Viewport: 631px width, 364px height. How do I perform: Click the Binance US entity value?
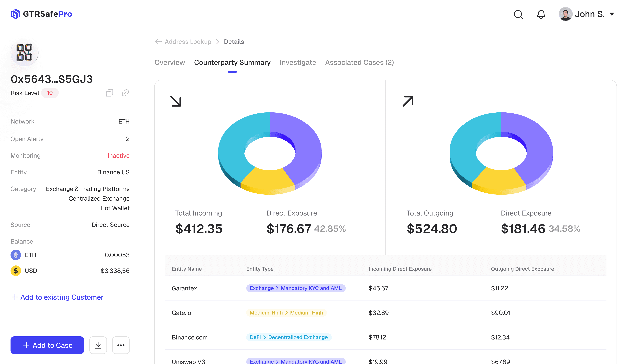coord(113,172)
